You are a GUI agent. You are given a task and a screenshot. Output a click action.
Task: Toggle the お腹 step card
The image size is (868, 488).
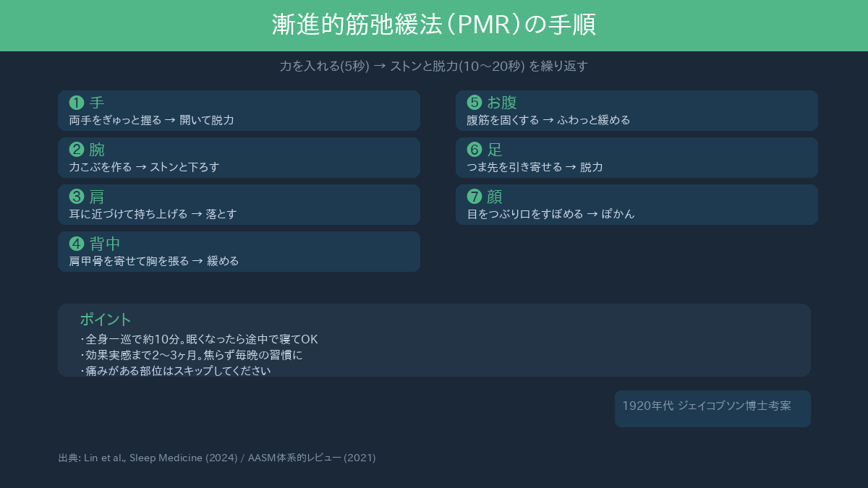637,110
